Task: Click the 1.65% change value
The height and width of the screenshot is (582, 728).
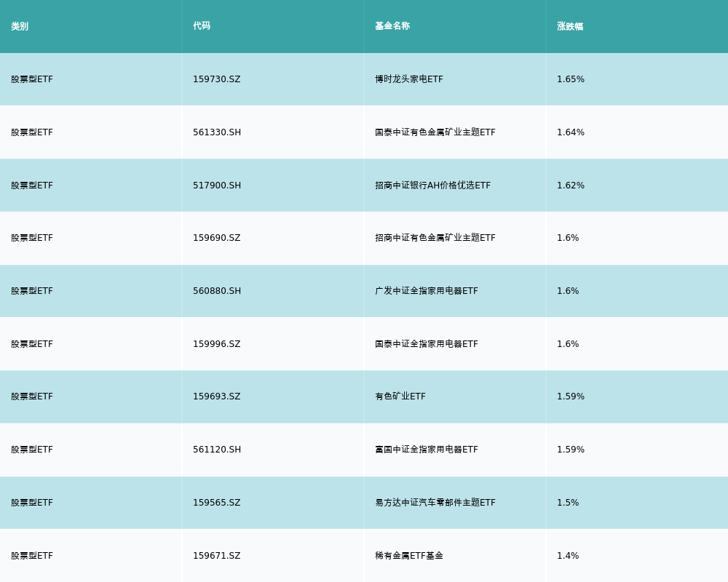Action: [x=570, y=79]
